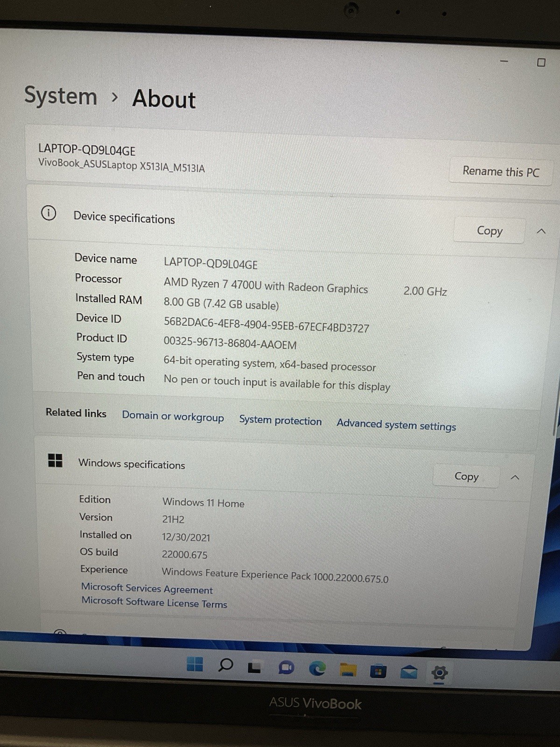The image size is (560, 747).
Task: Click the AMD Ryzen 7 4700U processor text
Action: (266, 285)
